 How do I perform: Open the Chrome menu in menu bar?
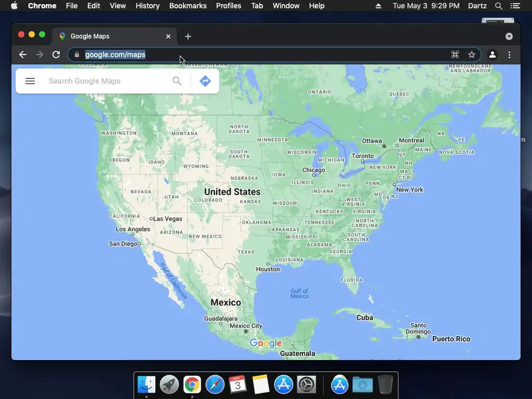point(42,6)
